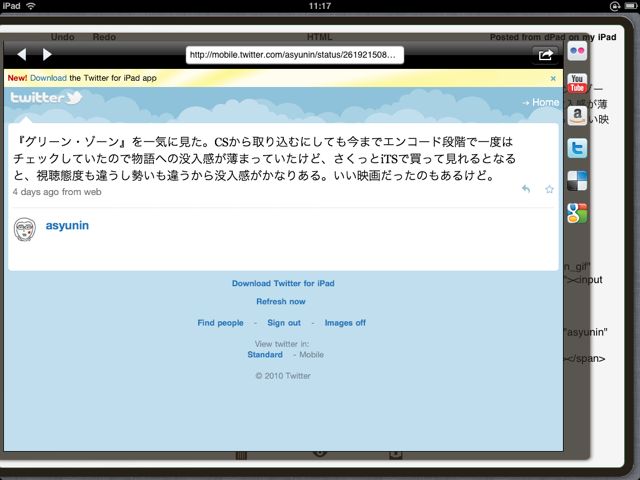Viewport: 640px width, 480px height.
Task: Reply to the tweet with arrow icon
Action: [x=526, y=189]
